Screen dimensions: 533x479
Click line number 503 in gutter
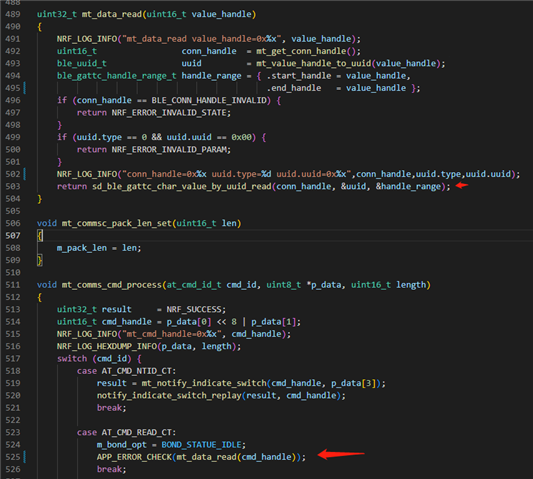[x=13, y=186]
